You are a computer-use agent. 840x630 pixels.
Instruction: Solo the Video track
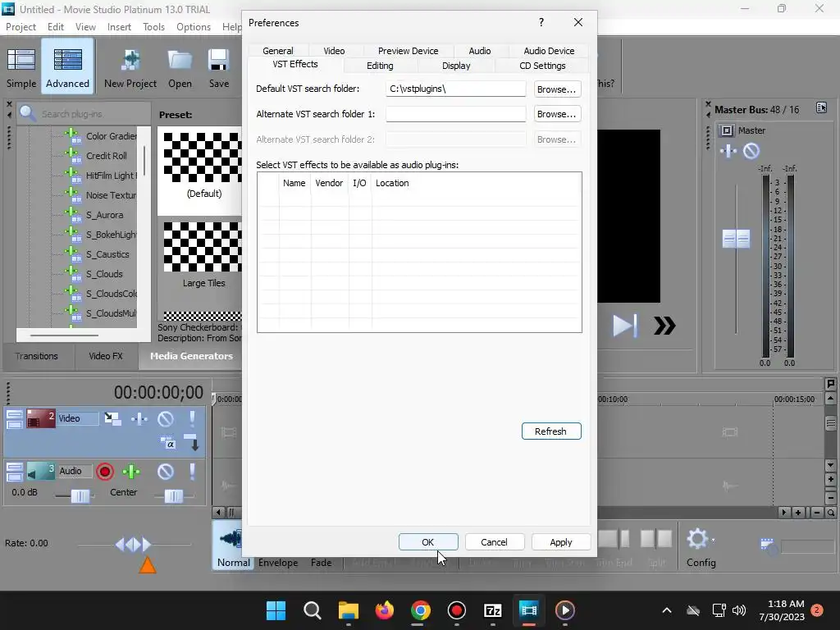(192, 418)
